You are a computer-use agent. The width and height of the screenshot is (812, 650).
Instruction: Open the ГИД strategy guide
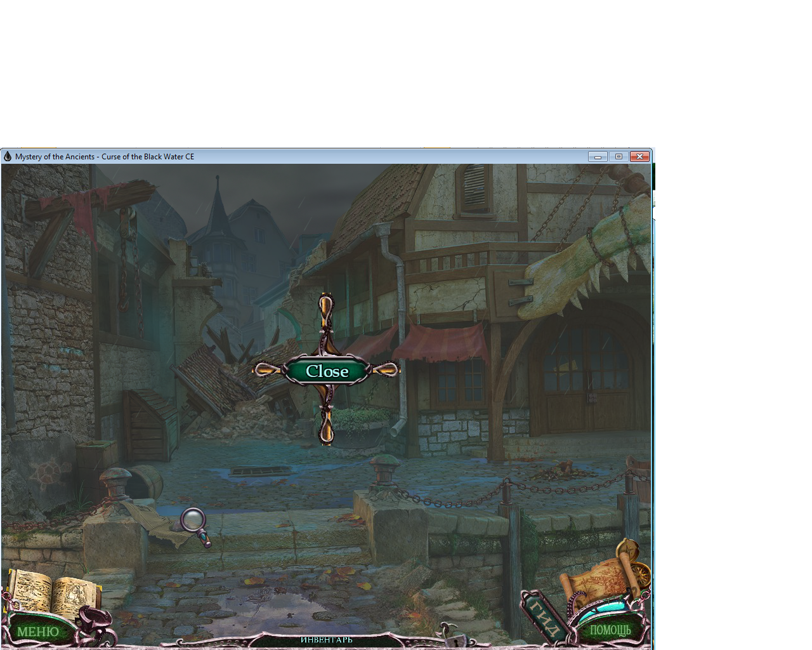(544, 619)
